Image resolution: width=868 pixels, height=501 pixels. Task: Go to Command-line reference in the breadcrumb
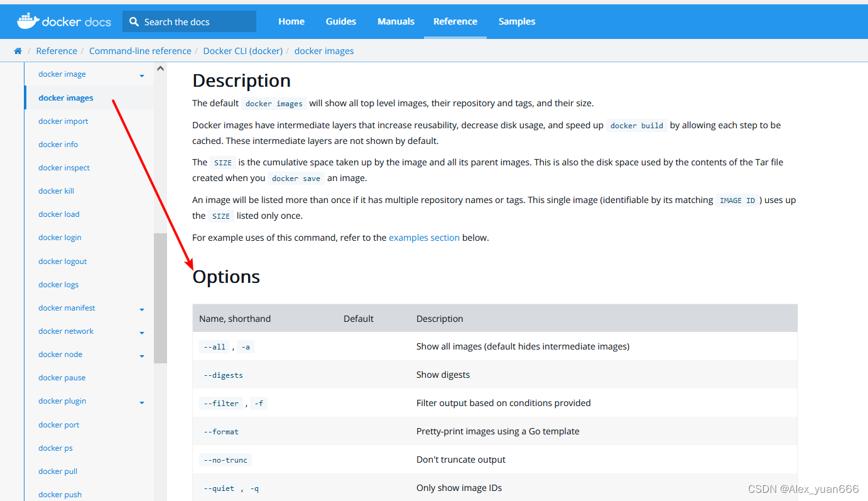click(x=140, y=51)
